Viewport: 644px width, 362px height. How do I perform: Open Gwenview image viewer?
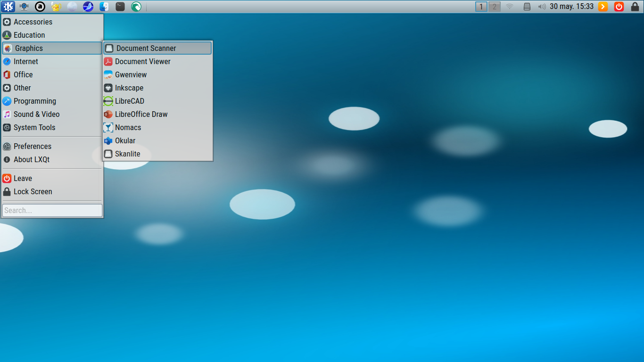point(157,74)
